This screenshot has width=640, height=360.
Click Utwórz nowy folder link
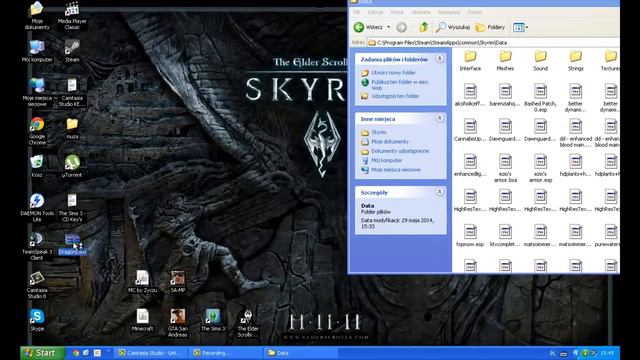[393, 73]
